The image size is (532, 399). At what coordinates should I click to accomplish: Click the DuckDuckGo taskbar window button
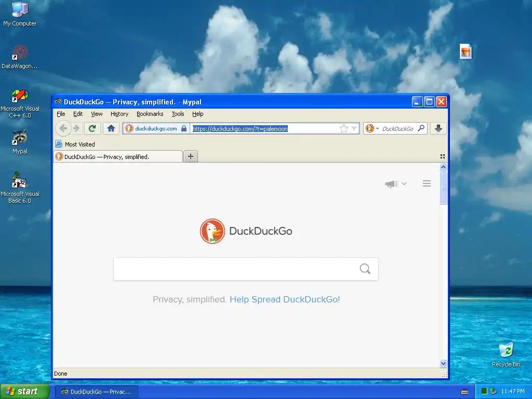click(x=96, y=392)
